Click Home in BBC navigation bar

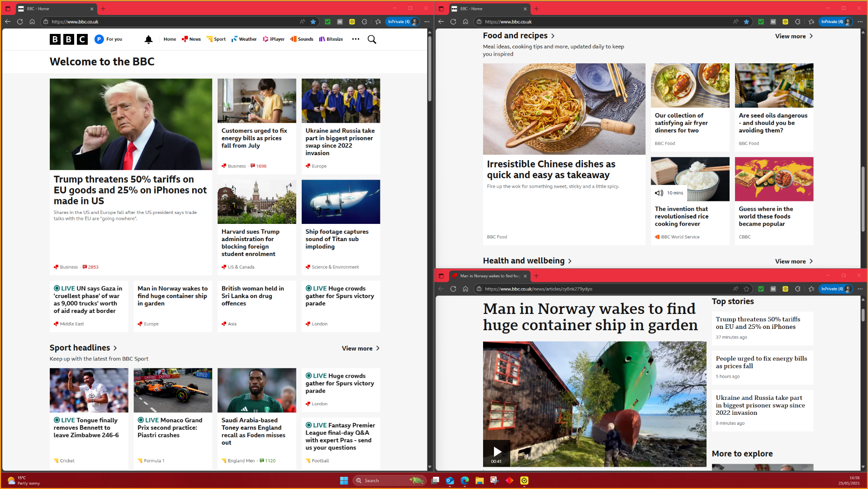pyautogui.click(x=170, y=39)
